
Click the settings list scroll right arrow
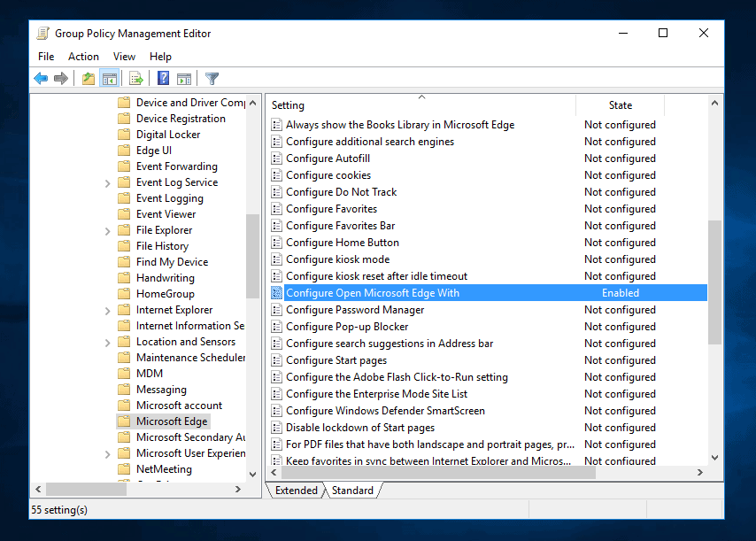700,473
